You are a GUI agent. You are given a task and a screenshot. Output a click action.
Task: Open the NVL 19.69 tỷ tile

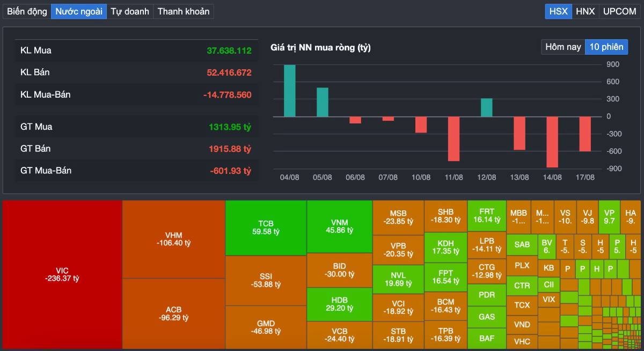398,279
